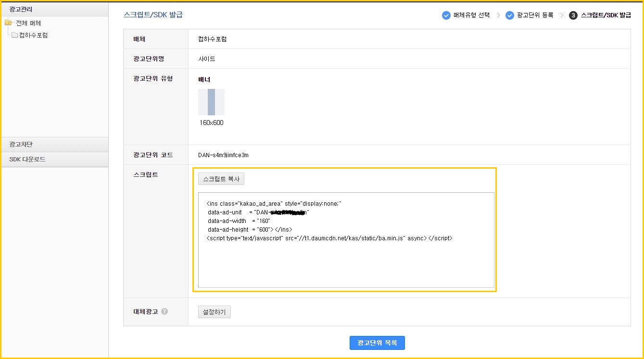Click the help question mark beside 대체광고
The width and height of the screenshot is (644, 359).
(164, 311)
